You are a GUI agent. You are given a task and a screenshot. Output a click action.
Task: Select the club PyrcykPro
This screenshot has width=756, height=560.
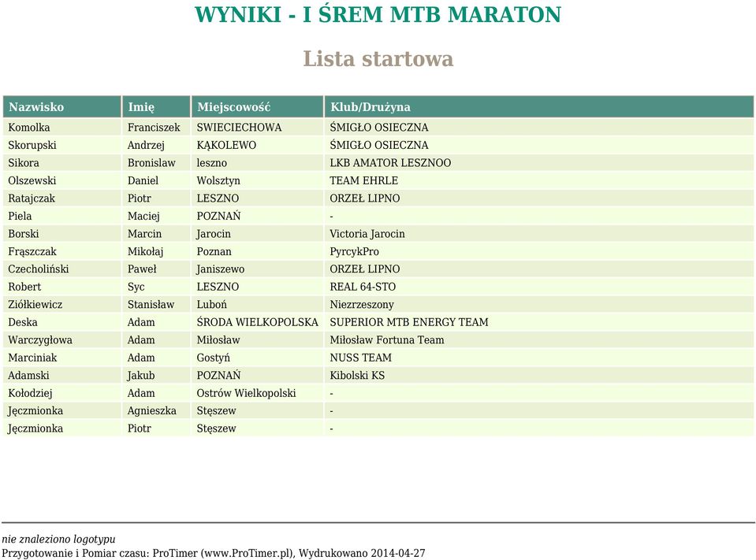coord(355,251)
